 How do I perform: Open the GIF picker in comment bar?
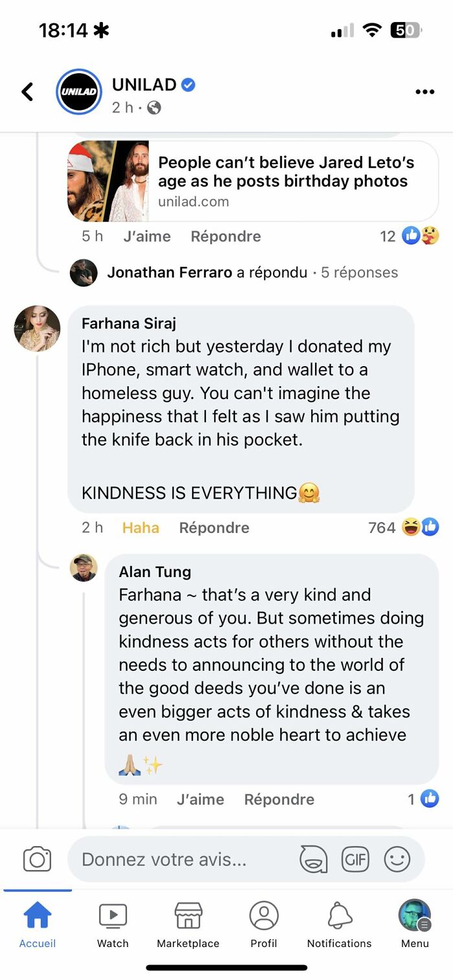(x=355, y=859)
